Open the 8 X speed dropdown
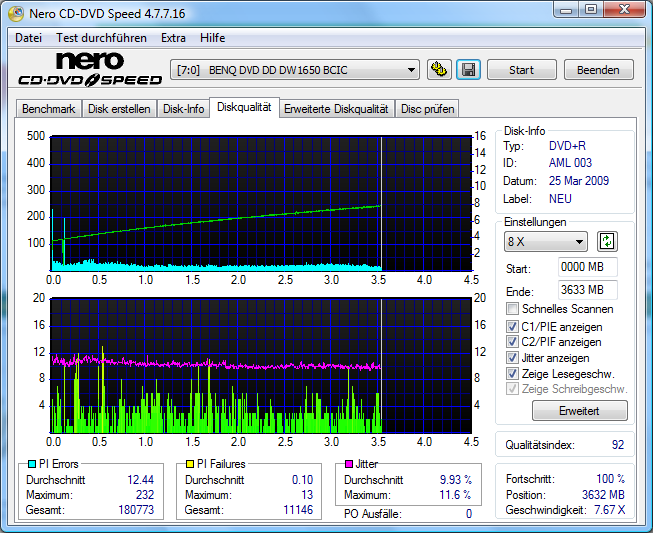653x533 pixels. tap(546, 242)
